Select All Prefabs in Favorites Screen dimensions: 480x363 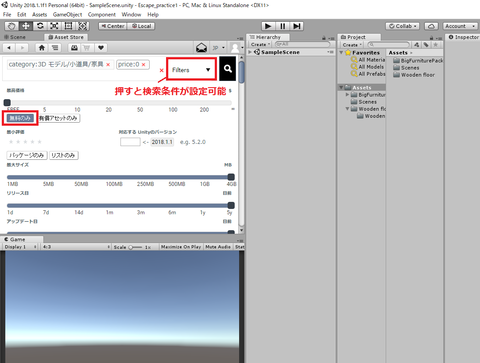371,74
